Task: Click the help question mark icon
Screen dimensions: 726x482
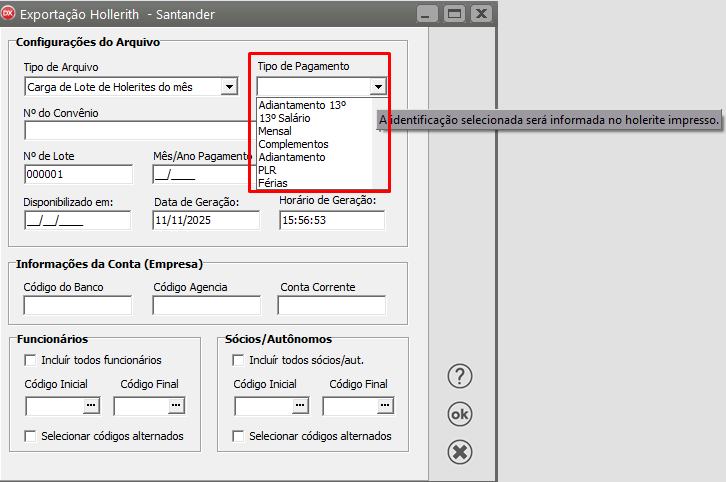Action: click(x=459, y=376)
